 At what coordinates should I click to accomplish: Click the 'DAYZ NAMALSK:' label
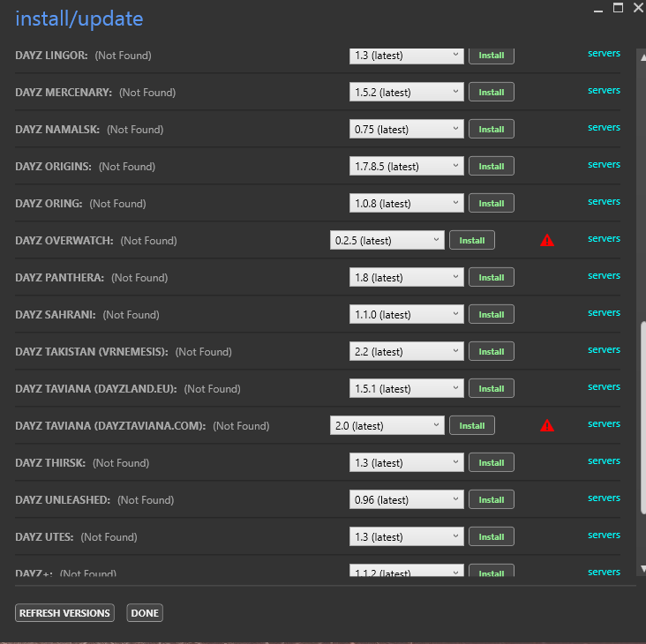pos(57,130)
